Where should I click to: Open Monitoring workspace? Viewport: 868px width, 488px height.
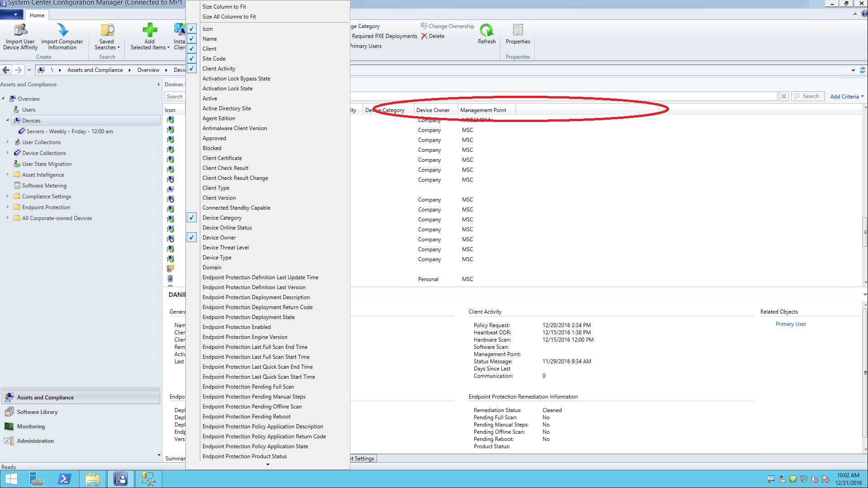point(80,427)
